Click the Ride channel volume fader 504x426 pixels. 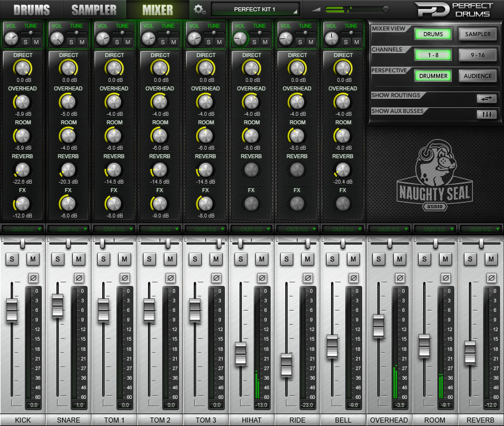[x=286, y=364]
